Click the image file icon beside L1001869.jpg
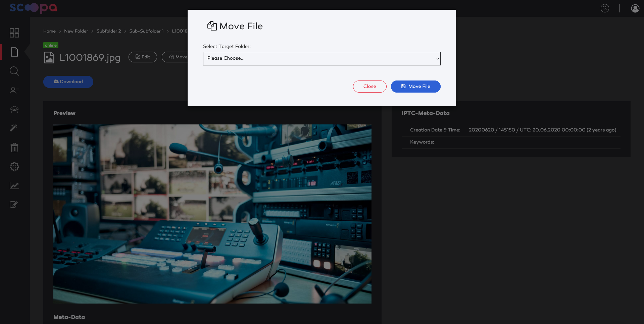Viewport: 644px width, 324px height. click(49, 58)
